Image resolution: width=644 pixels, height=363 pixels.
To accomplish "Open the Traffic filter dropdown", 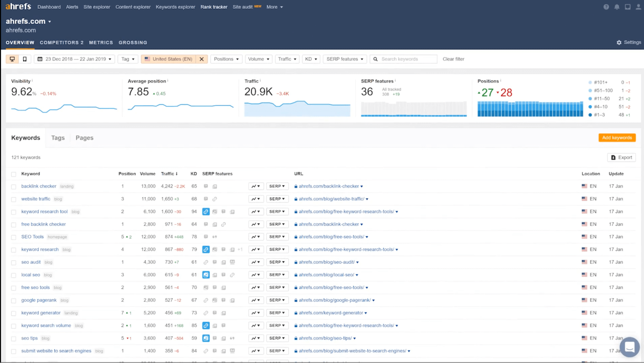I will point(287,59).
